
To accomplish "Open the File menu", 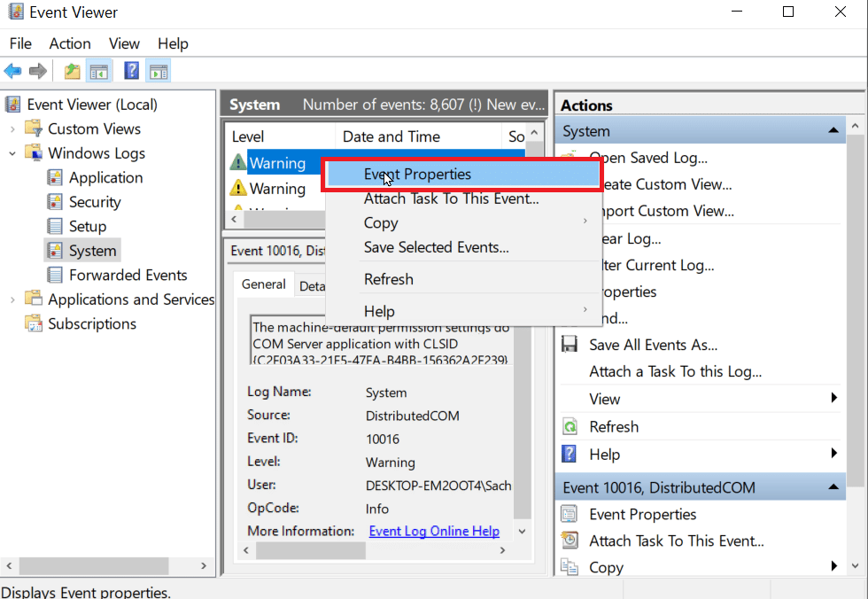I will 20,43.
